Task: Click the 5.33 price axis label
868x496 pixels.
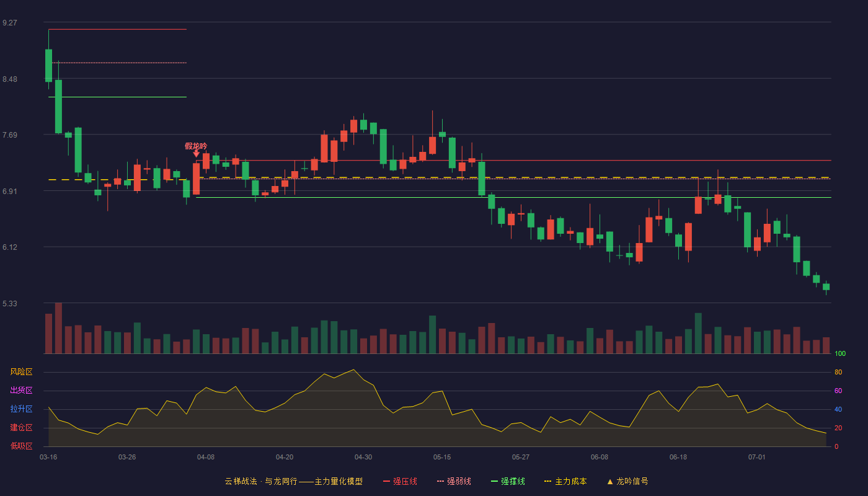Action: (x=10, y=303)
